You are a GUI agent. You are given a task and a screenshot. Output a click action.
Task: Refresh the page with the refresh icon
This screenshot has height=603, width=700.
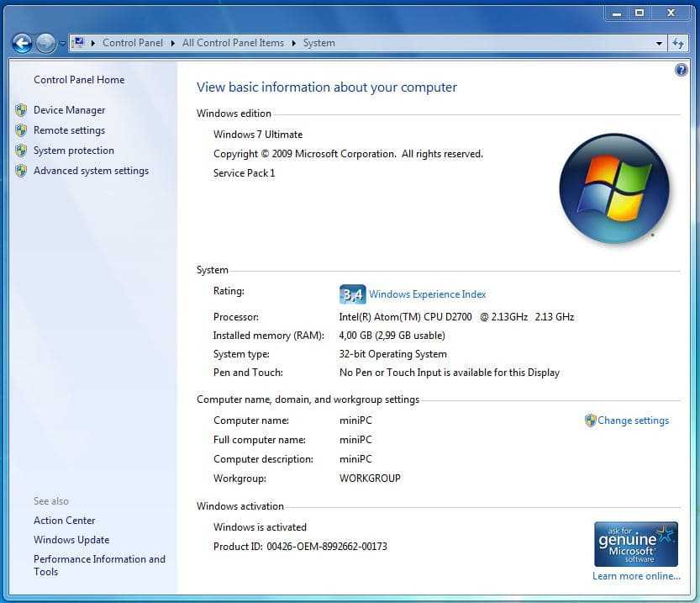[678, 44]
